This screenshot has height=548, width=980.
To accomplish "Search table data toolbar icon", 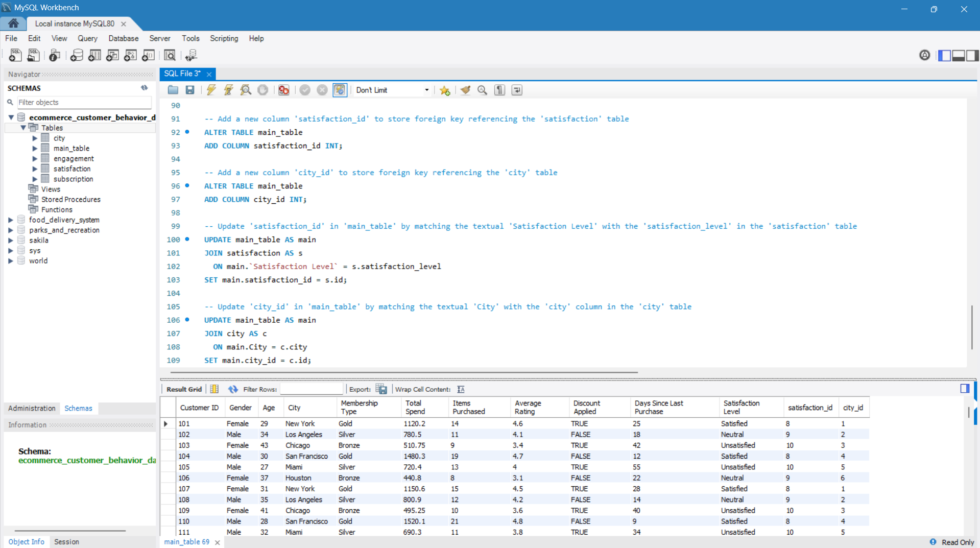I will pos(170,55).
